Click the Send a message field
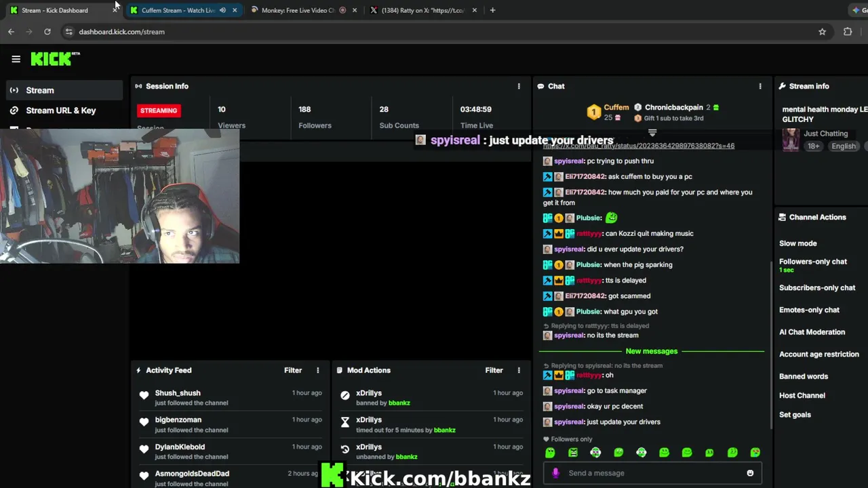 pyautogui.click(x=652, y=473)
